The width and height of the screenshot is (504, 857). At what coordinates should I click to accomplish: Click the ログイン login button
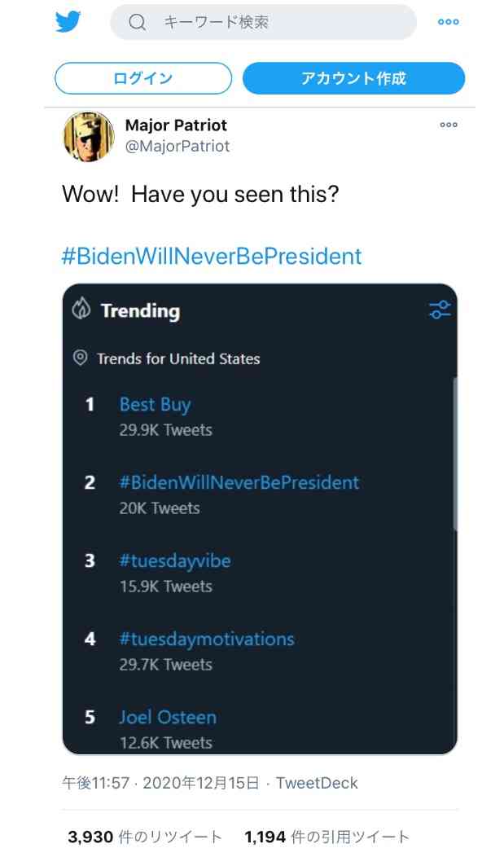coord(143,78)
